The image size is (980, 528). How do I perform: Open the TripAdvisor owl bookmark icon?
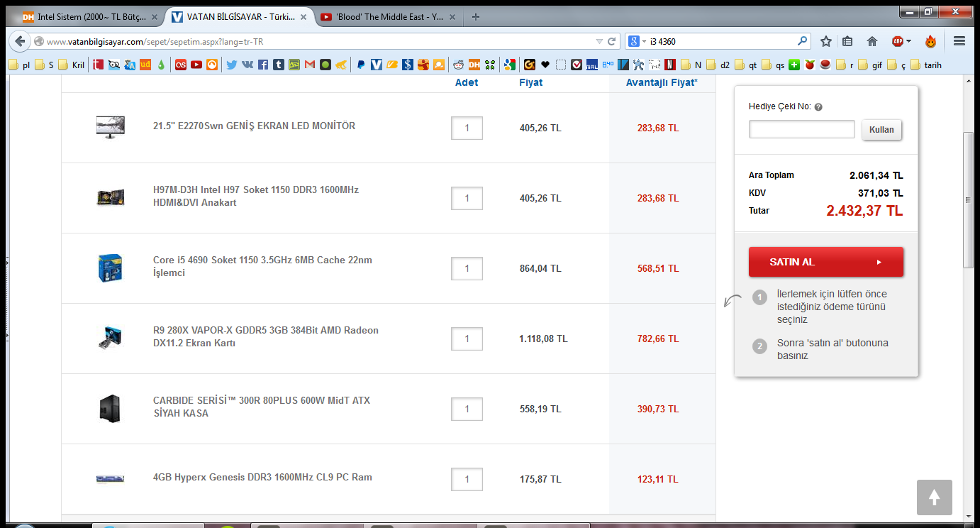click(114, 65)
